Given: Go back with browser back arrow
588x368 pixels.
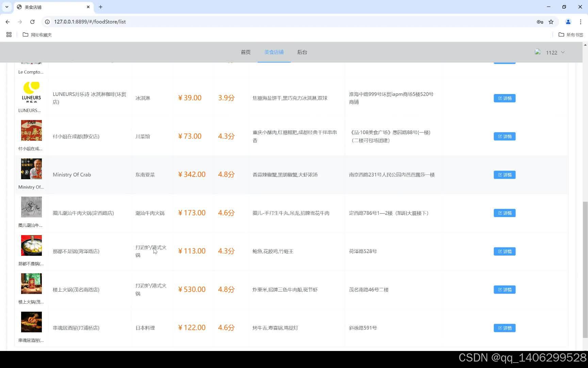Looking at the screenshot, I should click(x=7, y=22).
